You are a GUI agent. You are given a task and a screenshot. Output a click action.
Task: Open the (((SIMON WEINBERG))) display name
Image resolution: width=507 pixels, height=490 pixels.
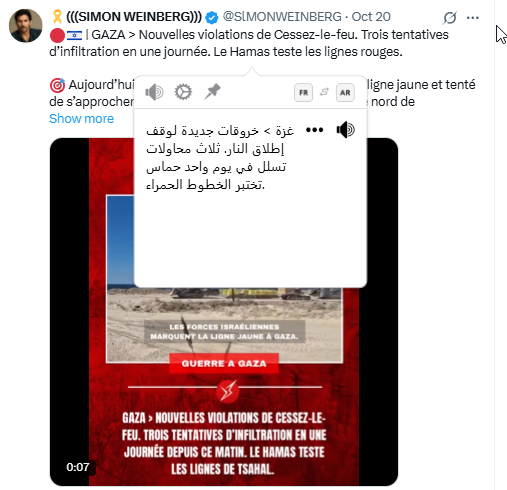[x=134, y=17]
